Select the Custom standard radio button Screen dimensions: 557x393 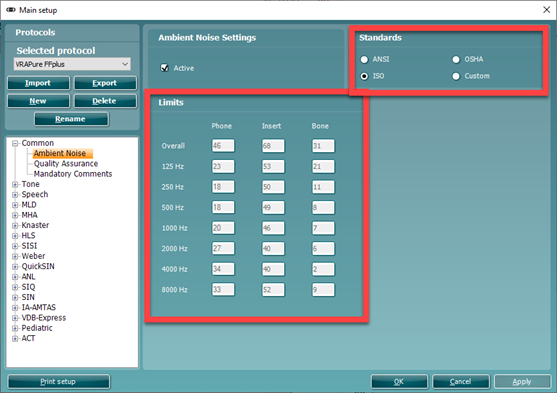click(456, 76)
